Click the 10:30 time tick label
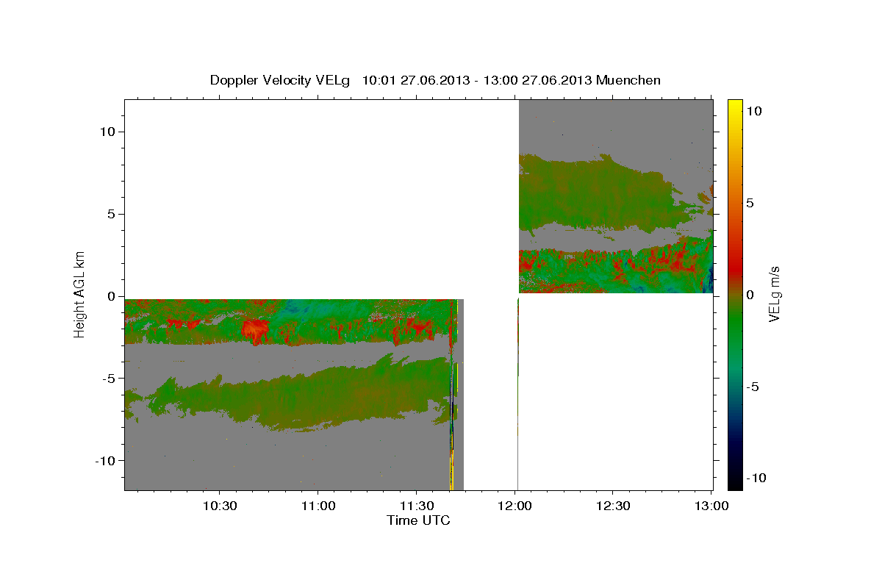The height and width of the screenshot is (588, 882). (219, 506)
